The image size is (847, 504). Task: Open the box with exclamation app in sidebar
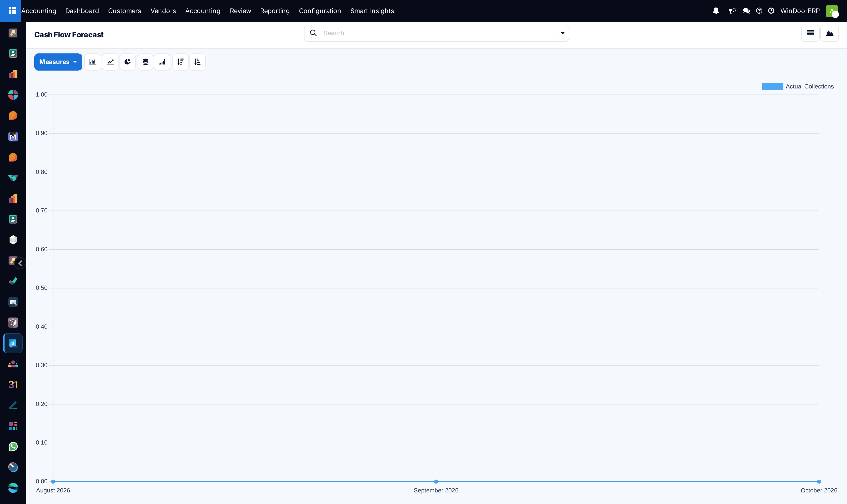(13, 323)
